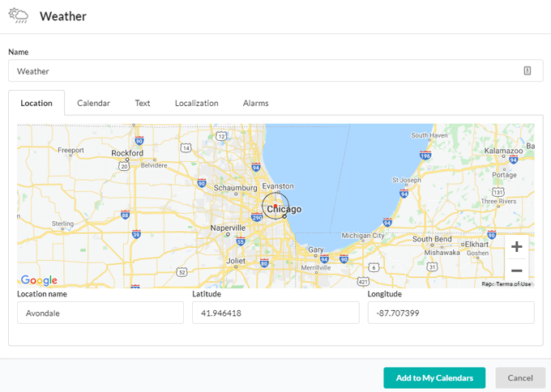Zoom in on the map
The height and width of the screenshot is (392, 551).
(x=516, y=247)
